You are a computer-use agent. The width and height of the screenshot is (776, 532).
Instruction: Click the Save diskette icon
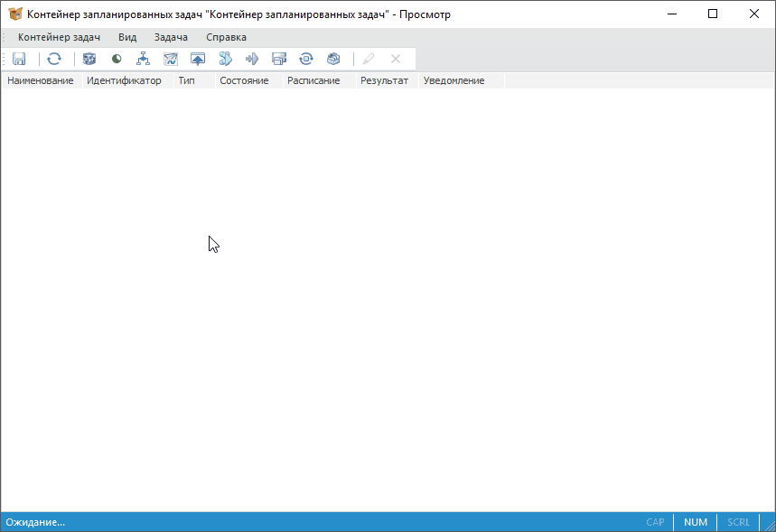[x=19, y=59]
